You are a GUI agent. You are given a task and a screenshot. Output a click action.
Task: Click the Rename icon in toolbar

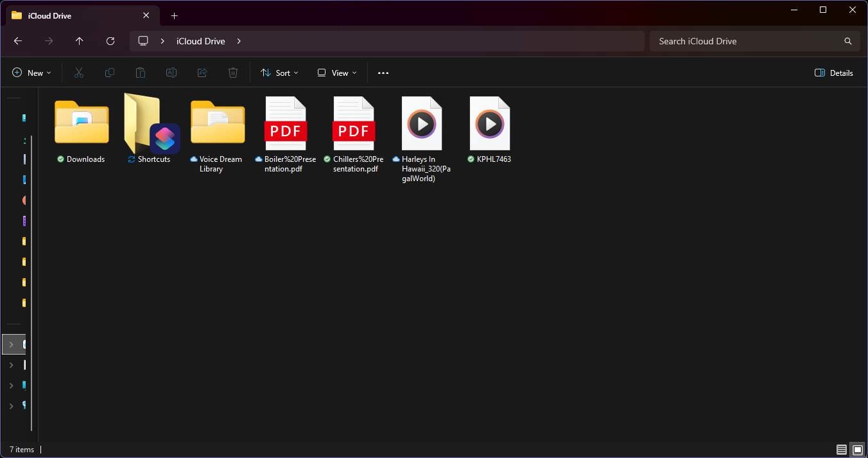(171, 73)
